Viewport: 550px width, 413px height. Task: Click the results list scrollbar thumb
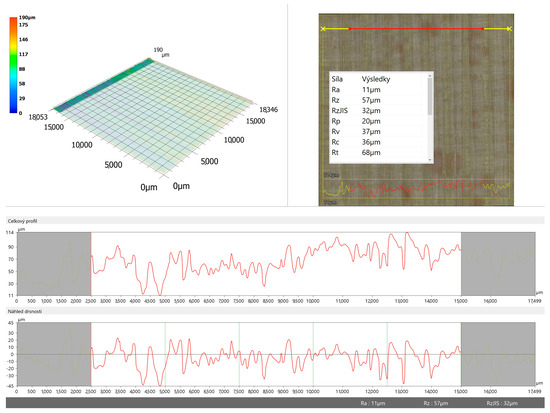pyautogui.click(x=430, y=96)
